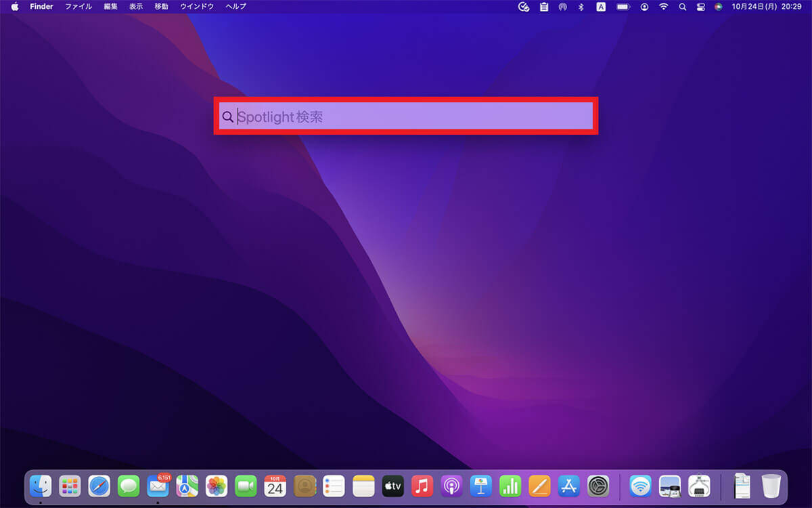The height and width of the screenshot is (508, 812).
Task: Click the date and time clock
Action: click(769, 6)
